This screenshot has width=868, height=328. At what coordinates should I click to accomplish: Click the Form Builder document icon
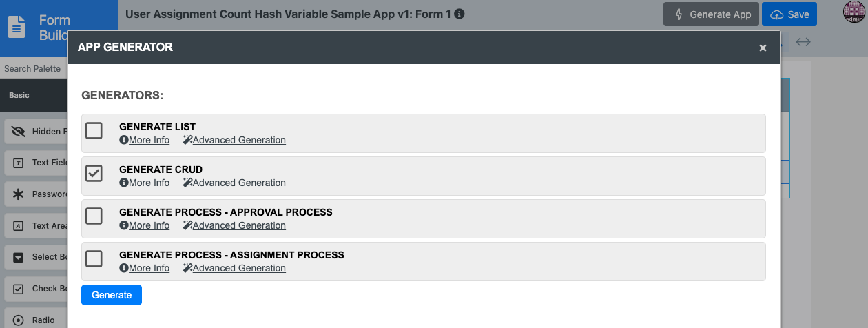pyautogui.click(x=17, y=28)
